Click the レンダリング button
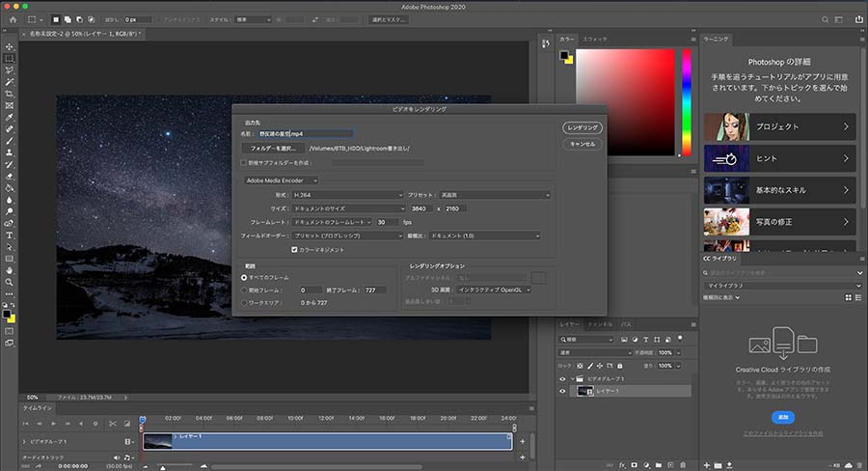The image size is (868, 471). pyautogui.click(x=583, y=127)
